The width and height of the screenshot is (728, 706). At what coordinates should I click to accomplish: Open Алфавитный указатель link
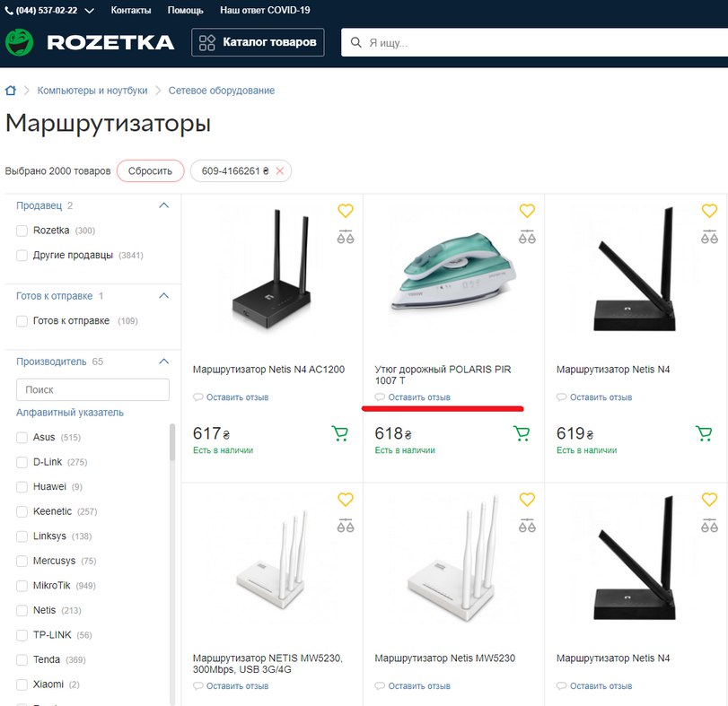point(70,413)
